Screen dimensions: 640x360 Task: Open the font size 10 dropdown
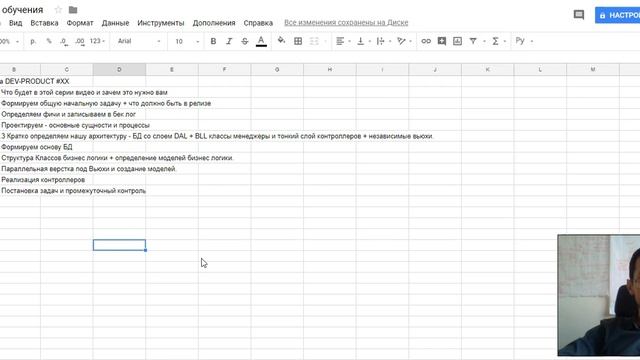(187, 41)
